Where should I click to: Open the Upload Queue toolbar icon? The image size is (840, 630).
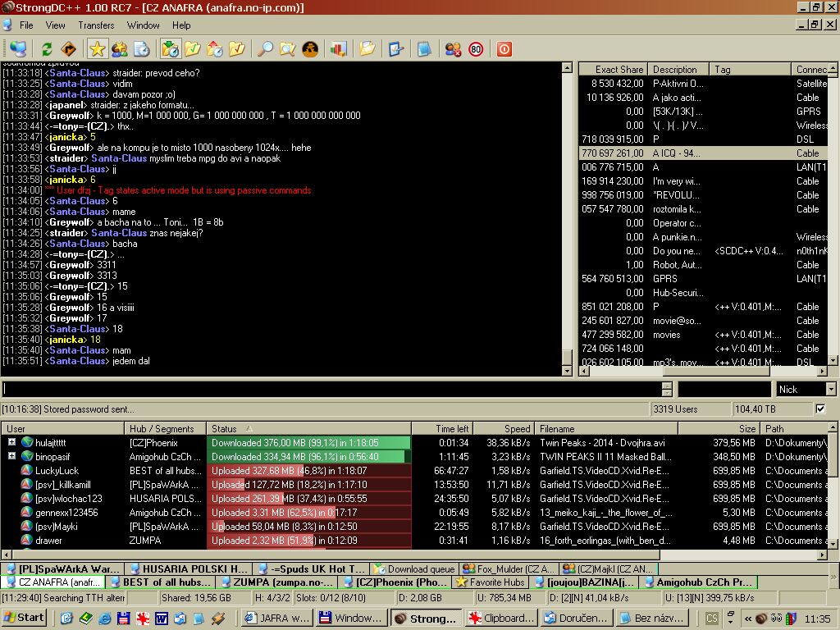pos(214,49)
